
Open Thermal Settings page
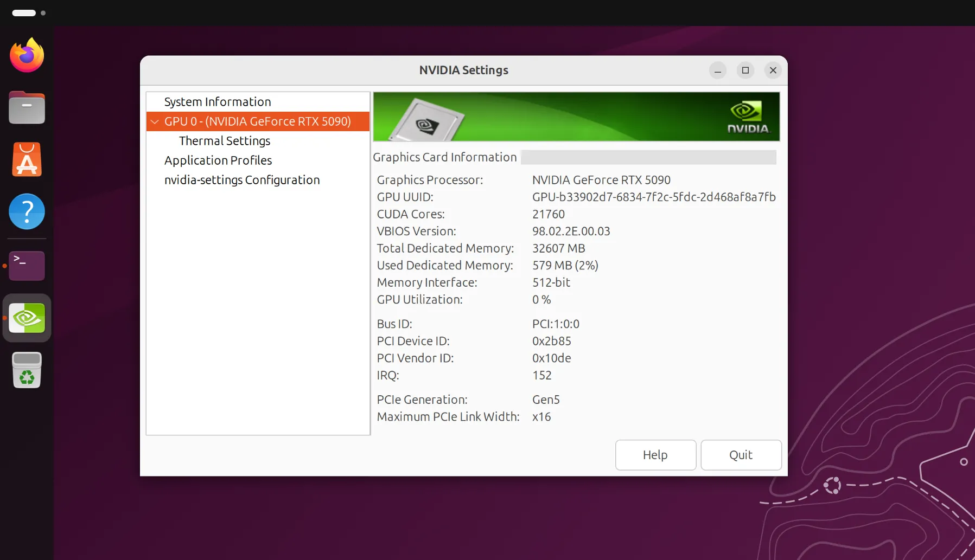click(225, 141)
